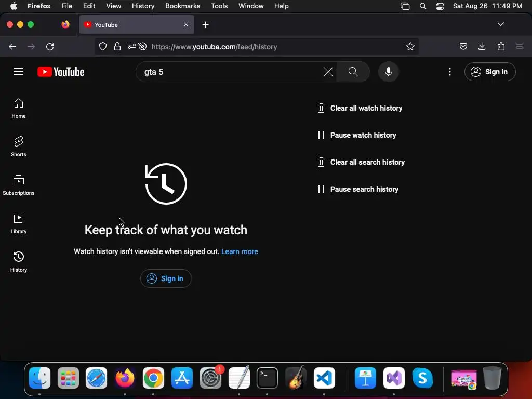
Task: Open Subscriptions in the sidebar
Action: (x=19, y=185)
